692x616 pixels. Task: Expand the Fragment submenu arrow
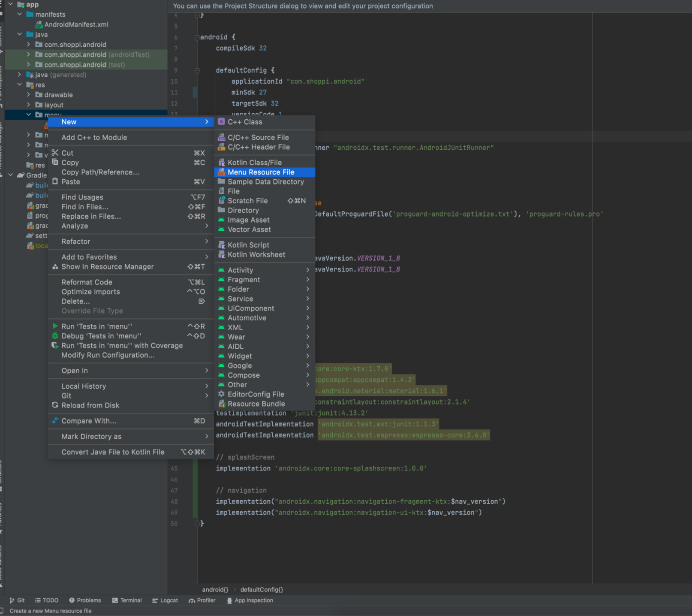(307, 279)
